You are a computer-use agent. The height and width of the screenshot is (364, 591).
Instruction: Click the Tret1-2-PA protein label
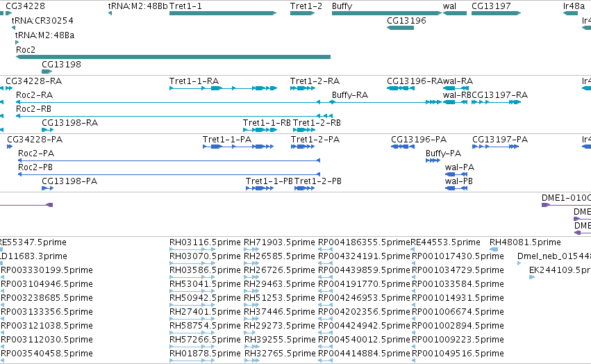315,140
